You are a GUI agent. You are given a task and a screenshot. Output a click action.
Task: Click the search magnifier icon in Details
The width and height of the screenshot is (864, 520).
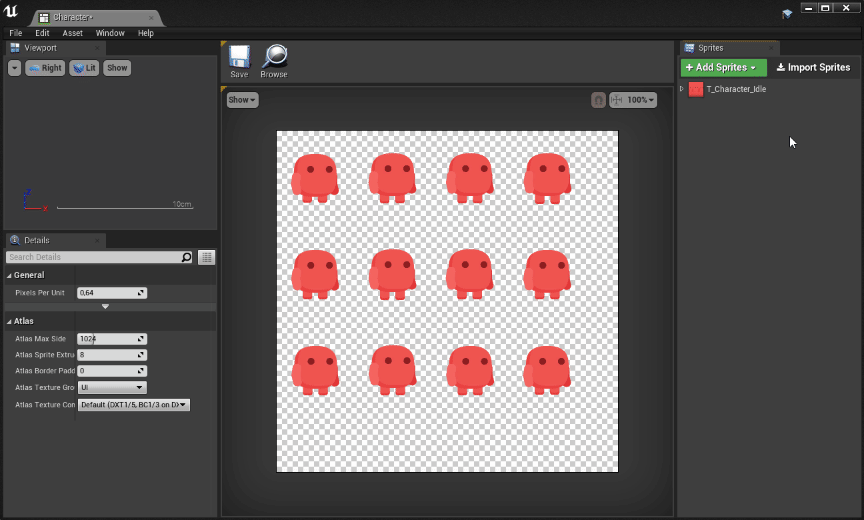[186, 257]
